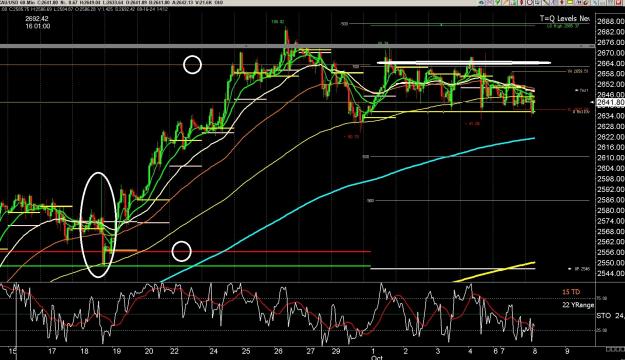The image size is (625, 360).
Task: Click the date label 29 on time axis
Action: click(336, 352)
